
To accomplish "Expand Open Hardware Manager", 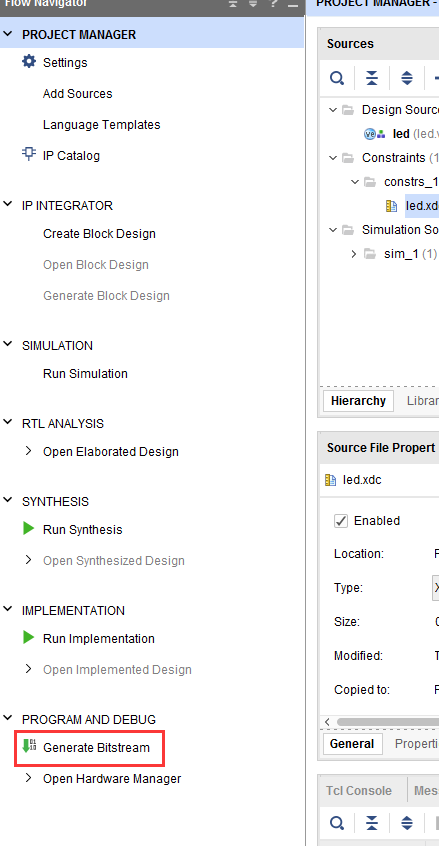I will point(29,778).
